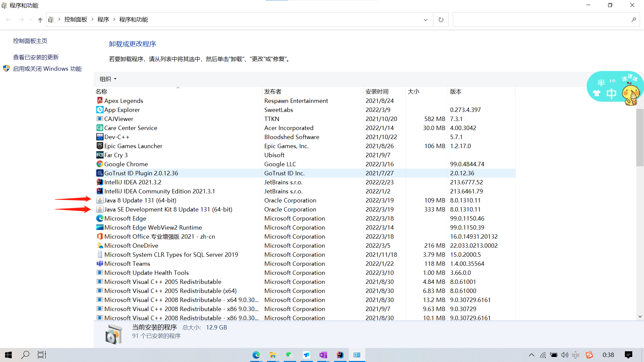
Task: Open OneNote from taskbar
Action: pyautogui.click(x=323, y=355)
